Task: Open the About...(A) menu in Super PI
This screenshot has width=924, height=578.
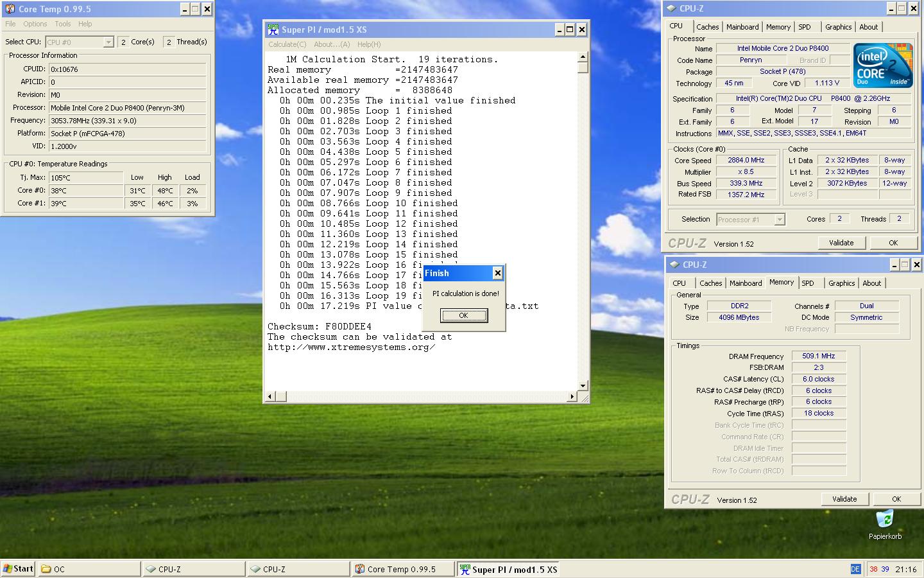Action: point(332,44)
